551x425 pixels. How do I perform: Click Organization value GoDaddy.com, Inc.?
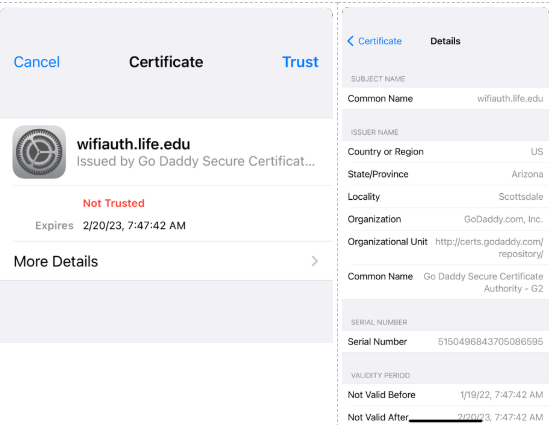pos(503,219)
